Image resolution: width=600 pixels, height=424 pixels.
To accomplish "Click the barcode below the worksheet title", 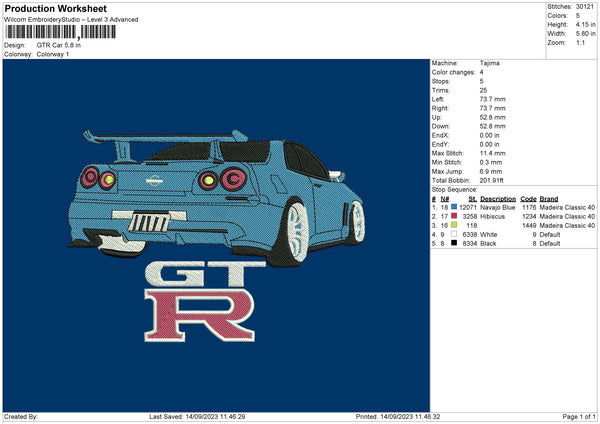I will pyautogui.click(x=60, y=32).
